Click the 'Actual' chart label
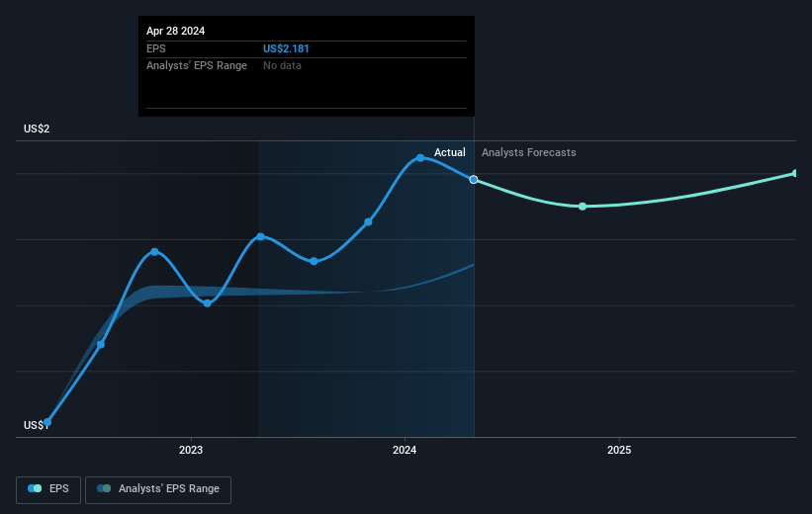 click(x=449, y=152)
